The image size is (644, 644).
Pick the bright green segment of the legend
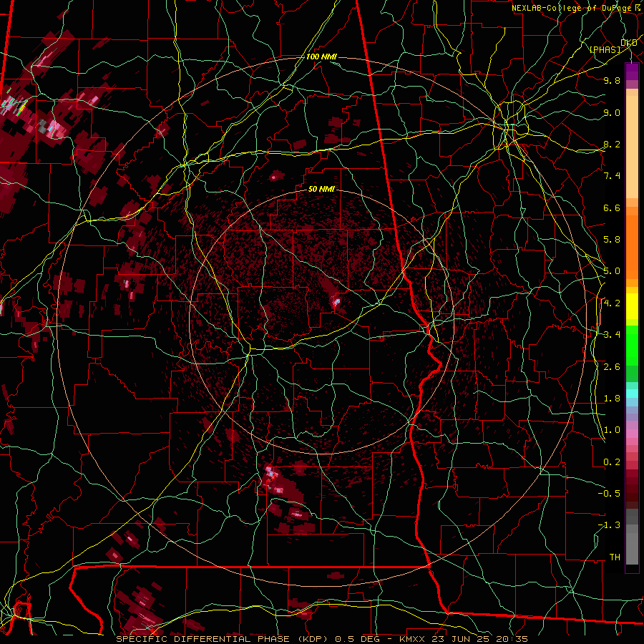[632, 346]
